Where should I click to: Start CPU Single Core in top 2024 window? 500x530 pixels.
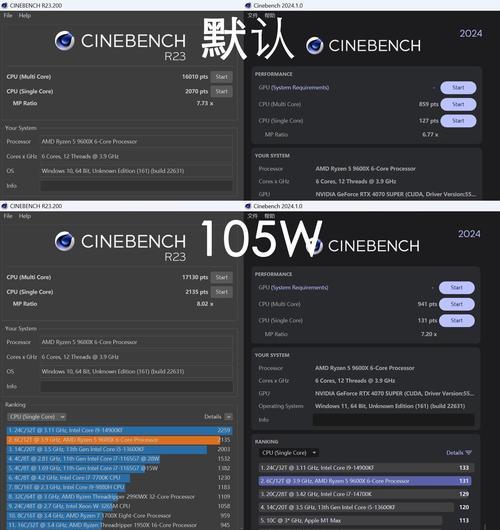(458, 121)
